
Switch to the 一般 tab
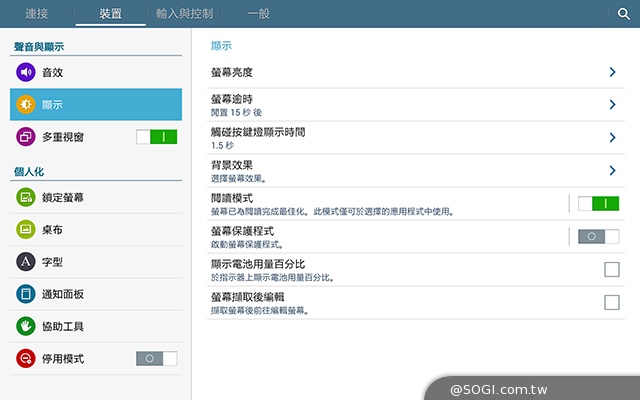click(x=258, y=14)
